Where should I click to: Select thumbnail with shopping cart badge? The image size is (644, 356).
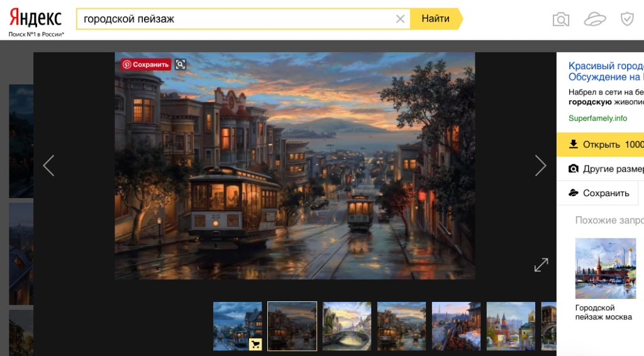(237, 326)
